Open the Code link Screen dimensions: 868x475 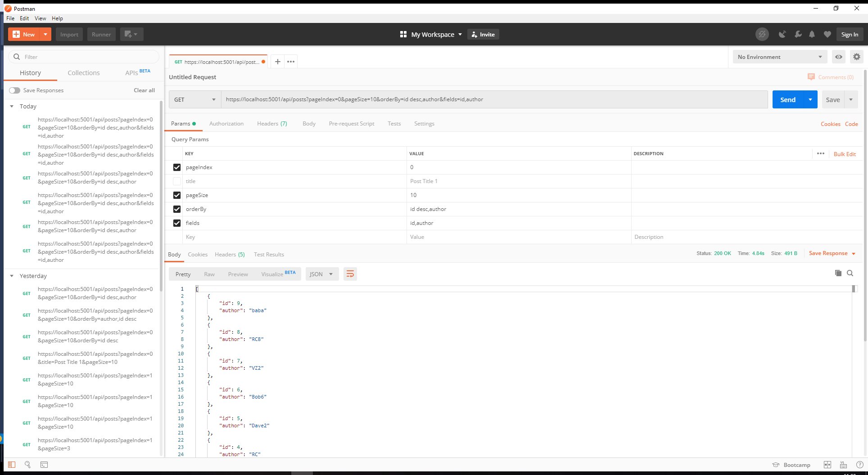851,124
